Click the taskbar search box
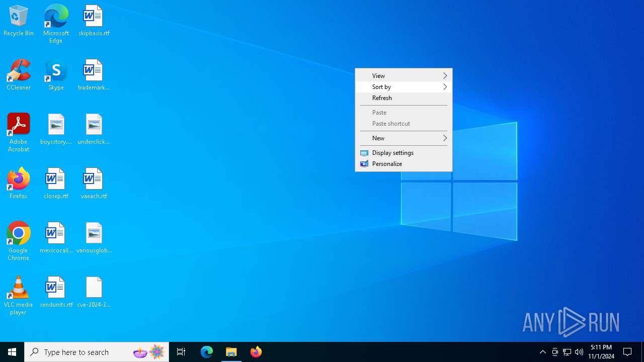 point(97,352)
